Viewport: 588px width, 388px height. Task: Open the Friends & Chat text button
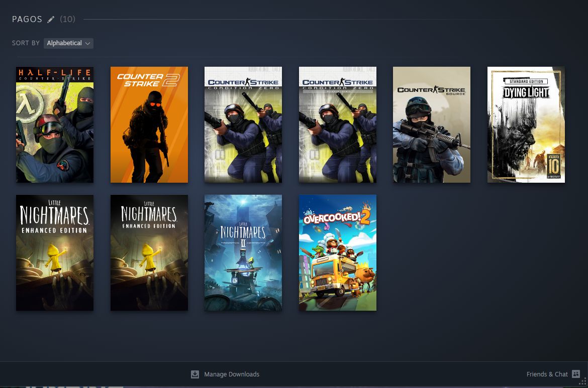(547, 374)
